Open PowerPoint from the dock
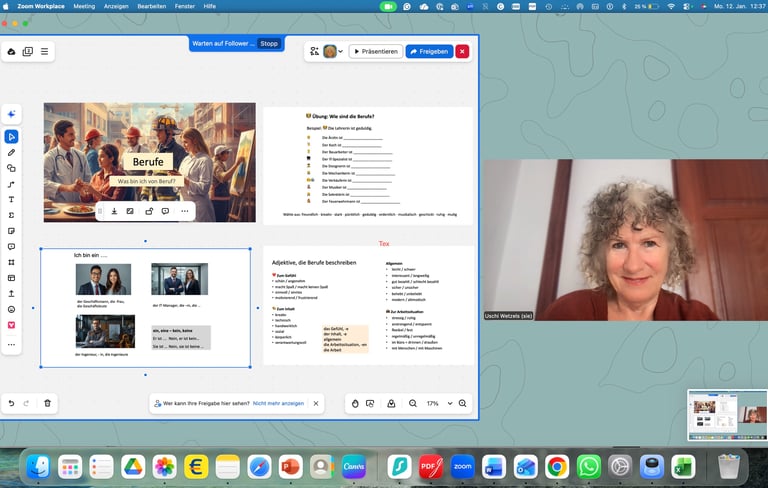This screenshot has height=488, width=768. click(290, 467)
